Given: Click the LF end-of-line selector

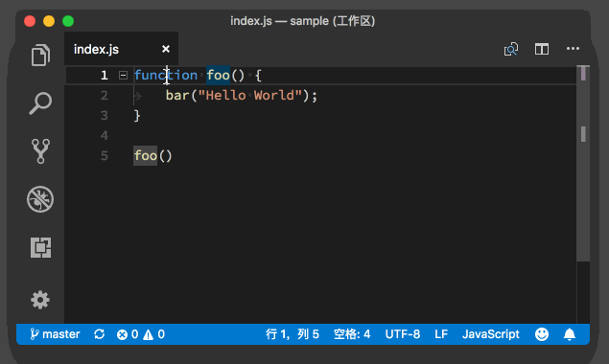Looking at the screenshot, I should pos(441,334).
